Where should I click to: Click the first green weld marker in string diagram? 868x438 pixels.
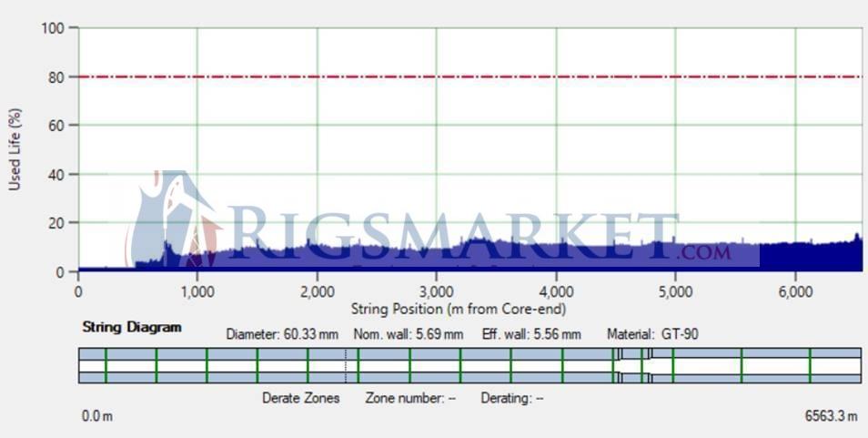(x=106, y=365)
